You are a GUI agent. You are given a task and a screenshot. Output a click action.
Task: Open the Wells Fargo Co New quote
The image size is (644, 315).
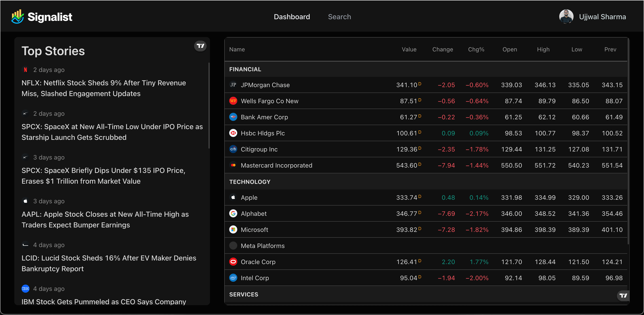coord(269,101)
